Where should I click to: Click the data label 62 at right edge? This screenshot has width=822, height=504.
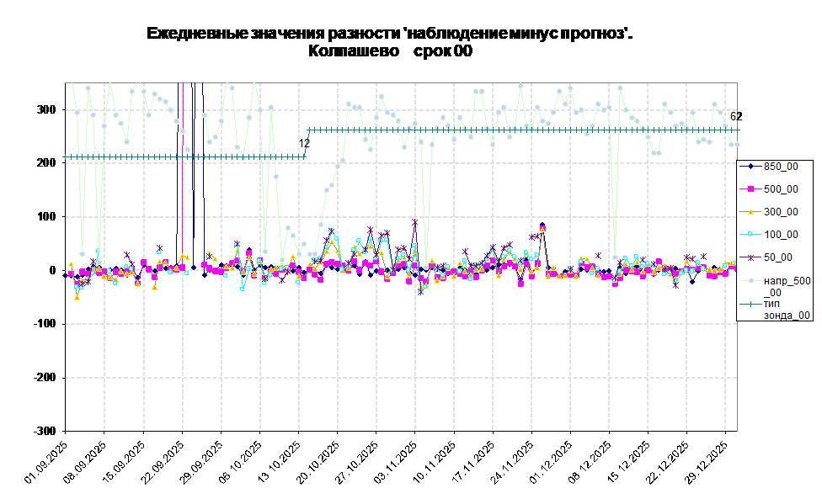tap(734, 117)
